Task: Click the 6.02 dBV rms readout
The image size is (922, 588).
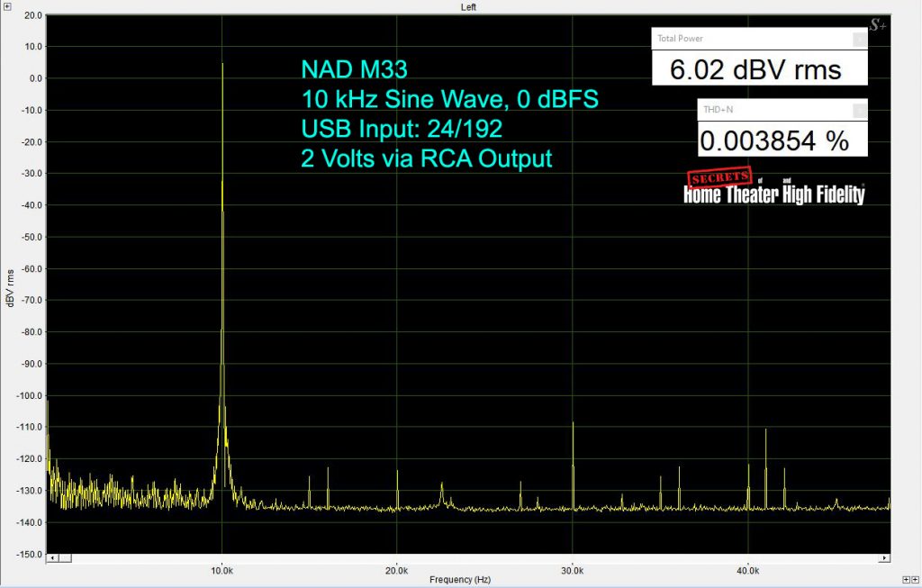Action: [x=755, y=68]
